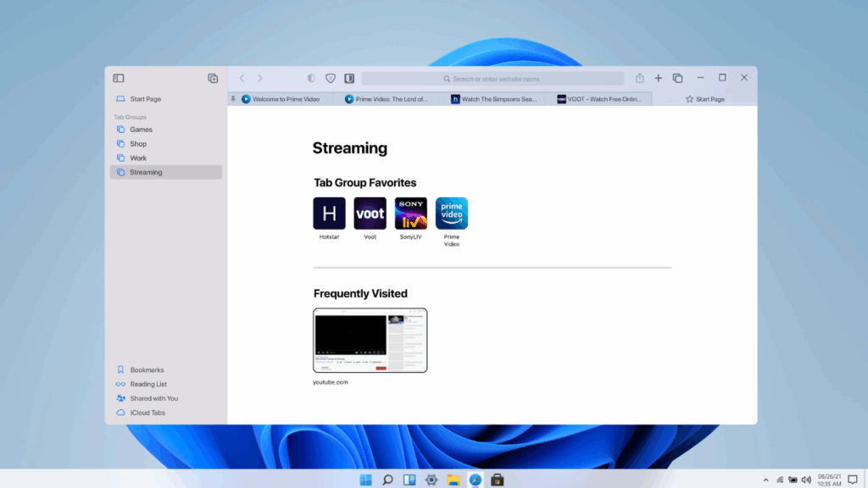Create a new tab group in the sidebar
The image size is (868, 488).
(x=213, y=77)
